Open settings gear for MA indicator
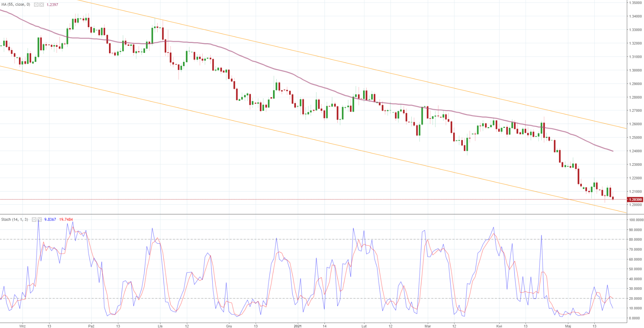The width and height of the screenshot is (644, 328). coord(36,5)
